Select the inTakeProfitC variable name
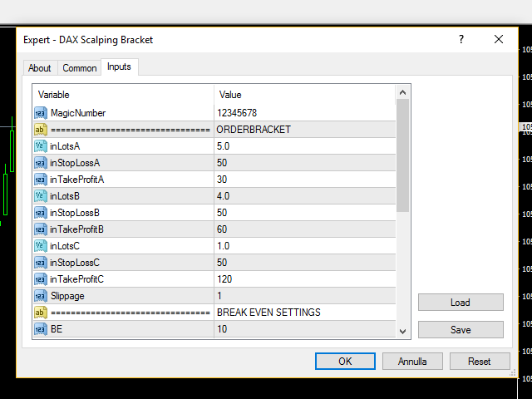This screenshot has width=532, height=399. [76, 279]
